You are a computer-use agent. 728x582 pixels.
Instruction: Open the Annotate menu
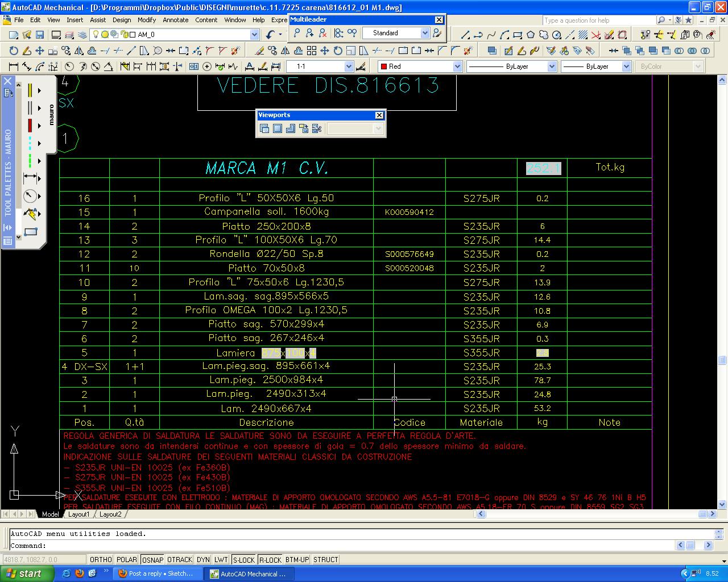(175, 20)
